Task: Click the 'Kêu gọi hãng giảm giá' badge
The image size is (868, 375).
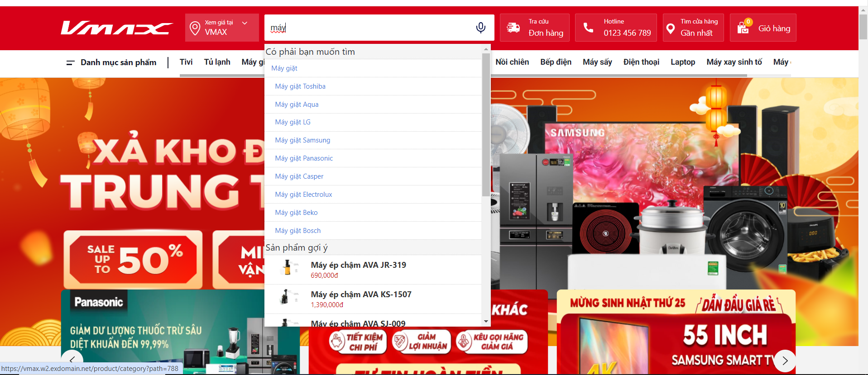Action: point(492,342)
